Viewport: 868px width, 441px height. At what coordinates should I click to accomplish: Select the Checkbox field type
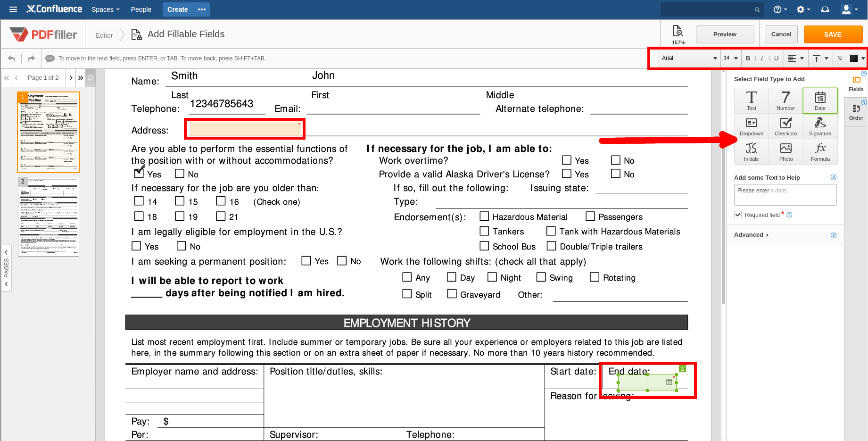[785, 126]
